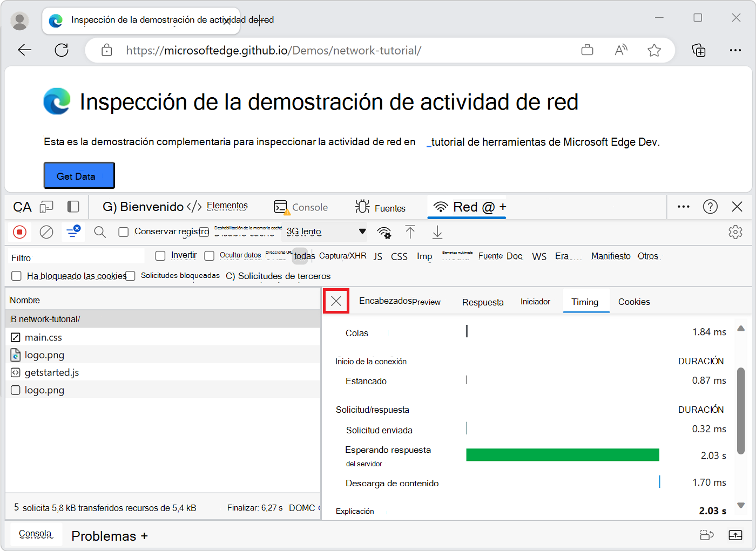This screenshot has width=756, height=551.
Task: Click the Get Data button
Action: coord(79,175)
